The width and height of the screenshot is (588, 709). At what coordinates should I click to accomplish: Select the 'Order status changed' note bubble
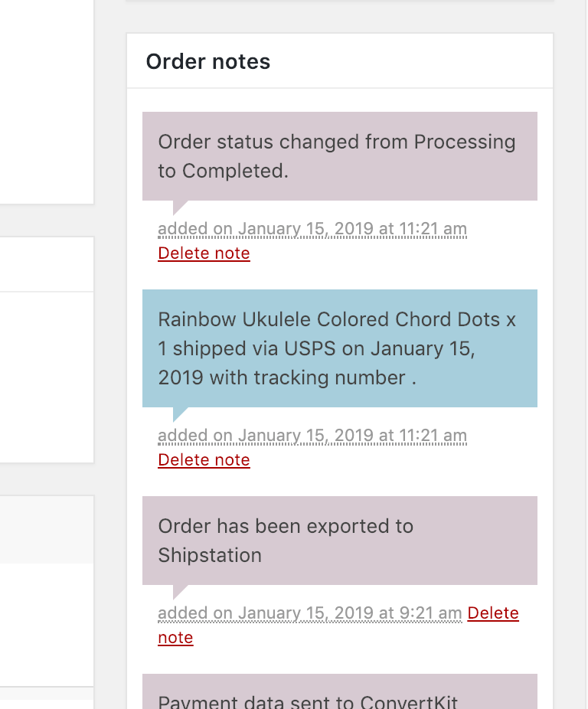pos(339,156)
